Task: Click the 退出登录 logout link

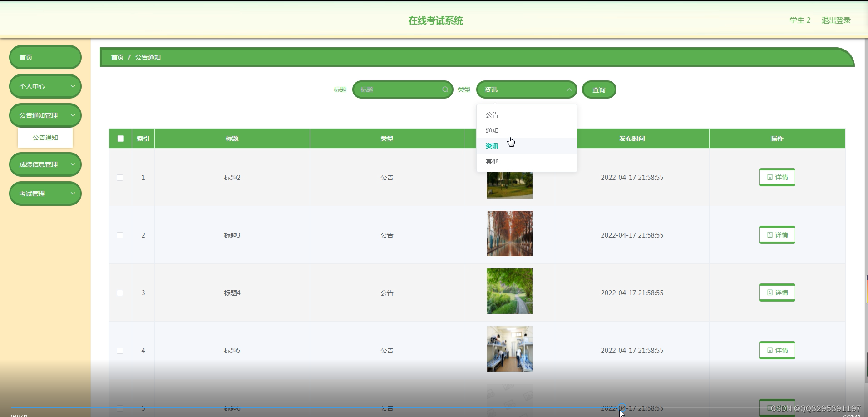Action: tap(836, 20)
